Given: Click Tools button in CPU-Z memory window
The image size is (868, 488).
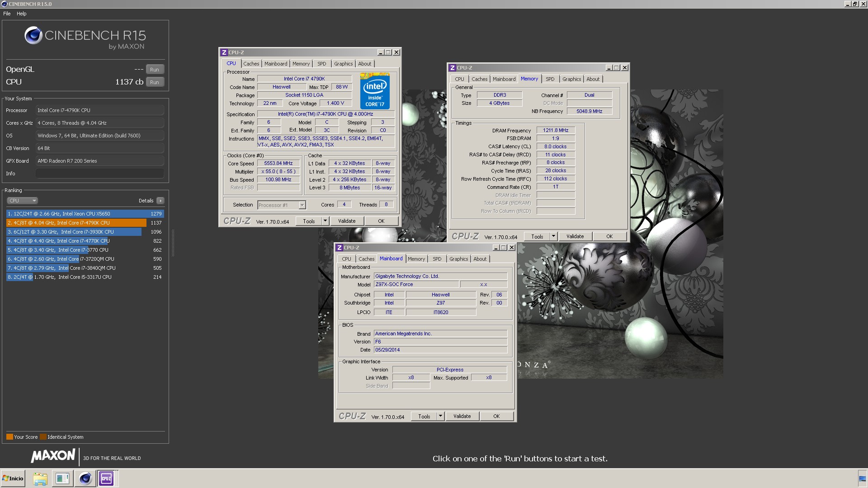Looking at the screenshot, I should point(538,236).
